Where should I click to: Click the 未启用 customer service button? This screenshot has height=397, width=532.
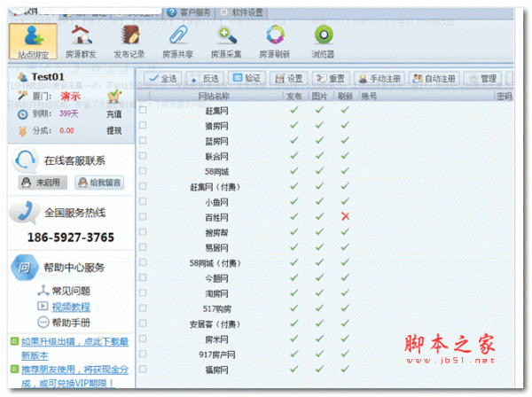pyautogui.click(x=43, y=183)
